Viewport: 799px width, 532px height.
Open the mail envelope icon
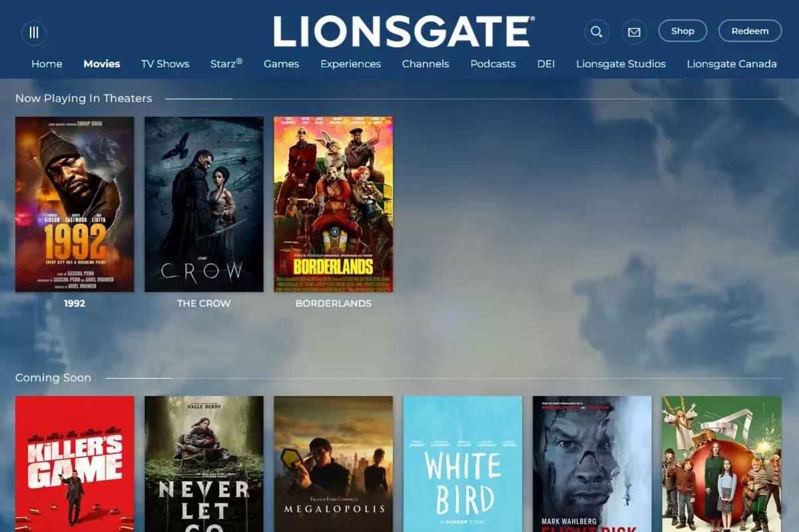click(635, 32)
